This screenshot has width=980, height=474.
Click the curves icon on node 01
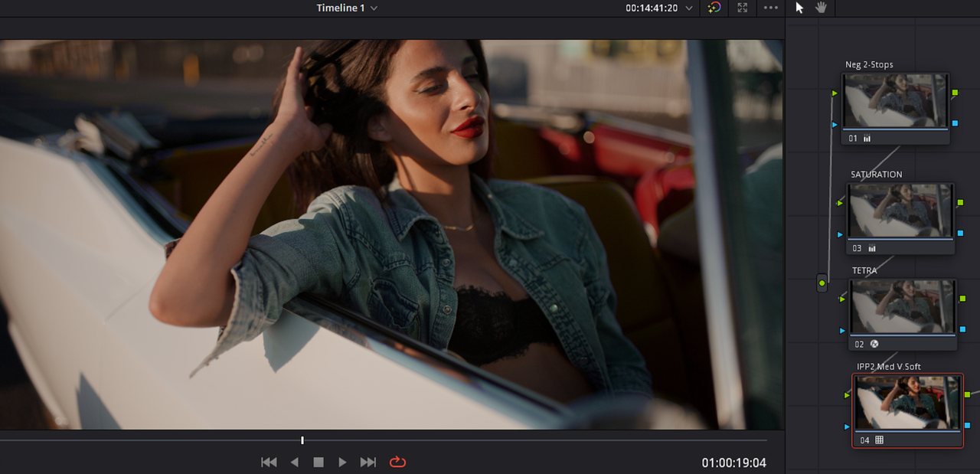click(867, 139)
